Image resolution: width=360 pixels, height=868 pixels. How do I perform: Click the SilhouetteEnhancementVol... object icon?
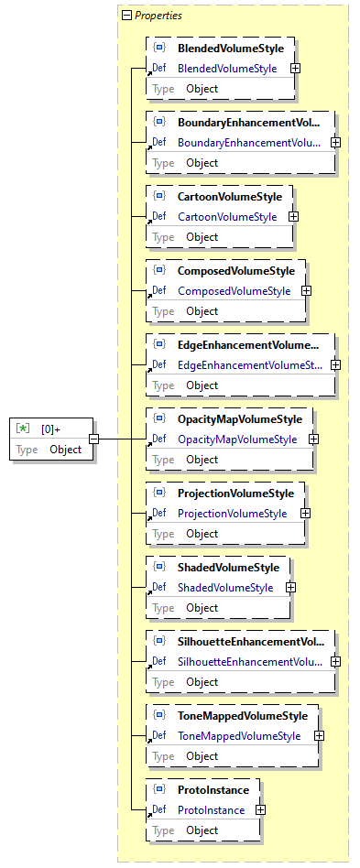pos(159,641)
